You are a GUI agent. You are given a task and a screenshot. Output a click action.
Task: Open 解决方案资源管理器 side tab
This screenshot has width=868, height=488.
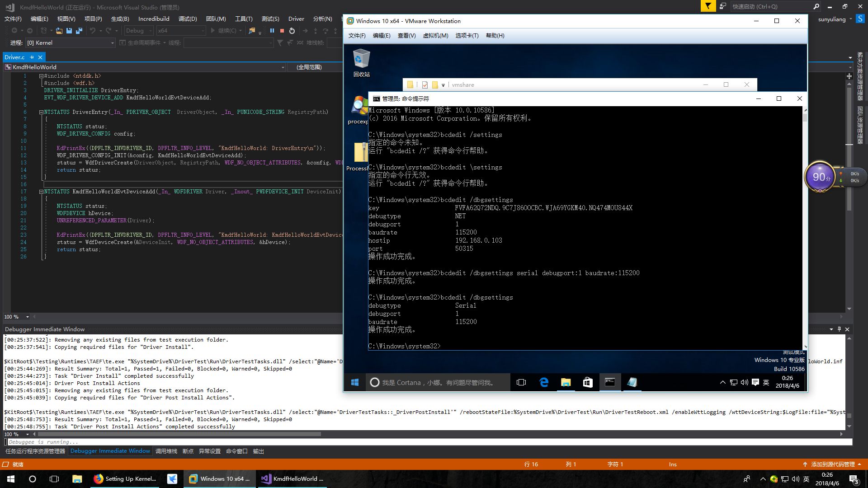tap(860, 77)
